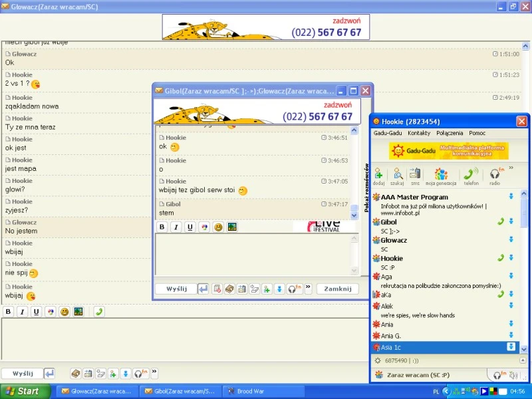Click the green telefon handset icon
Image resolution: width=532 pixels, height=399 pixels.
(469, 175)
